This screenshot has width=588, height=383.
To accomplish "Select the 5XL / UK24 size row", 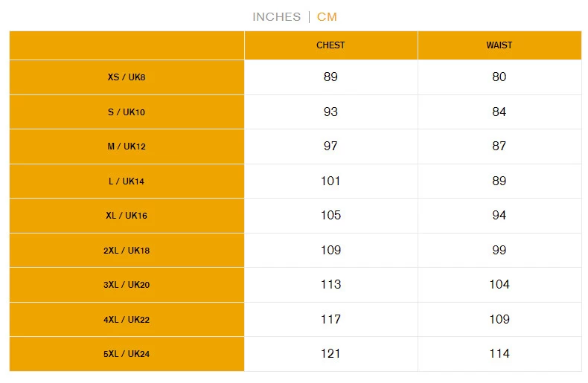I will (x=127, y=354).
